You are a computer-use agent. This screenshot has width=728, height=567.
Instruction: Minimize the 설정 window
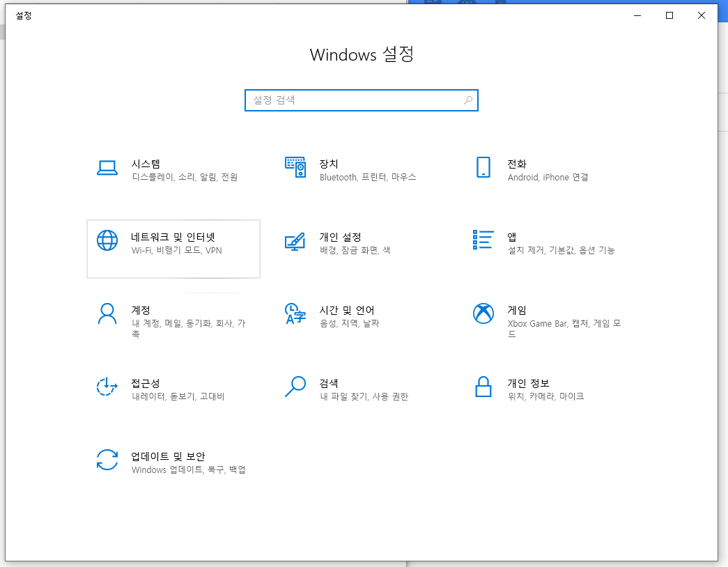637,15
